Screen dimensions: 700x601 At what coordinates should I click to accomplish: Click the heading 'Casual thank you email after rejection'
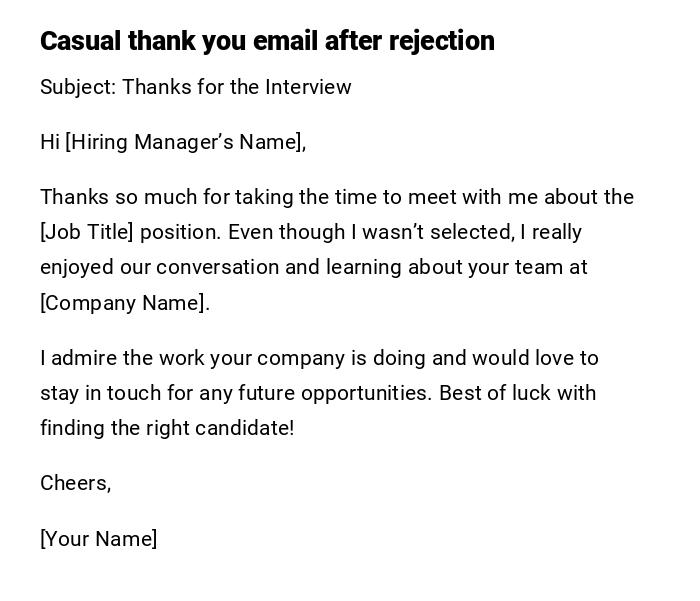click(x=267, y=41)
